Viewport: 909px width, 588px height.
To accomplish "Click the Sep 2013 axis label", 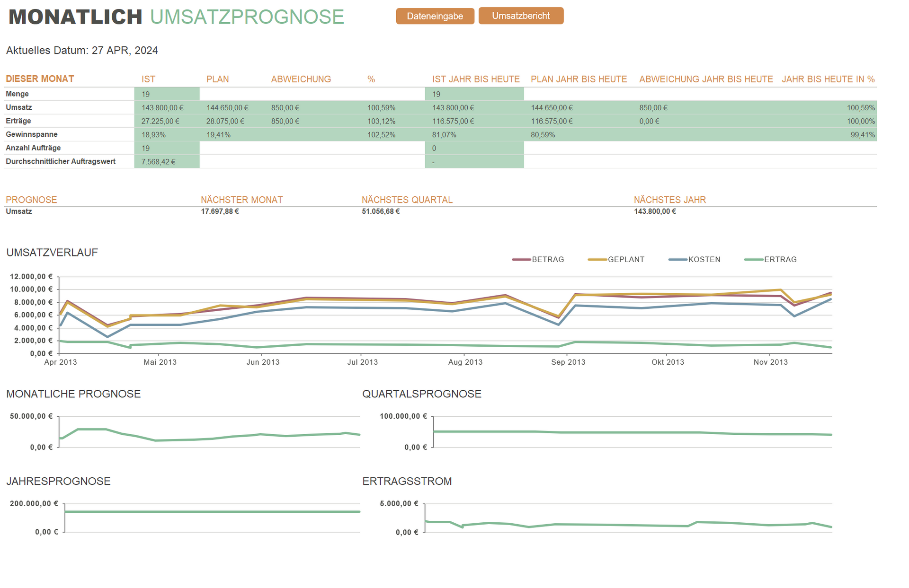I will [568, 362].
